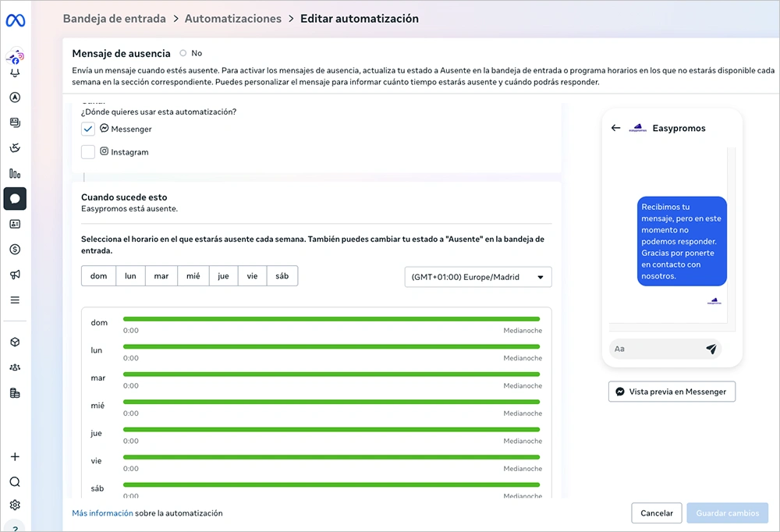Click the send arrow in preview

click(711, 349)
